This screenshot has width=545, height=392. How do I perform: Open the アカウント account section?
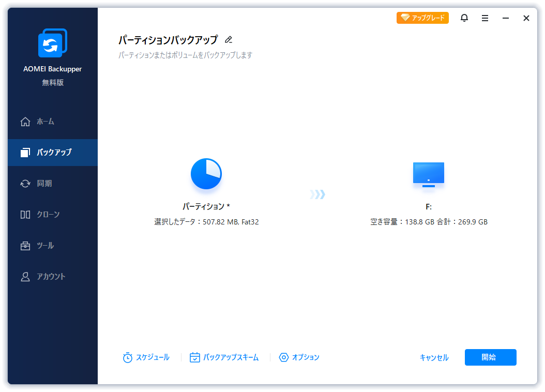pos(53,277)
